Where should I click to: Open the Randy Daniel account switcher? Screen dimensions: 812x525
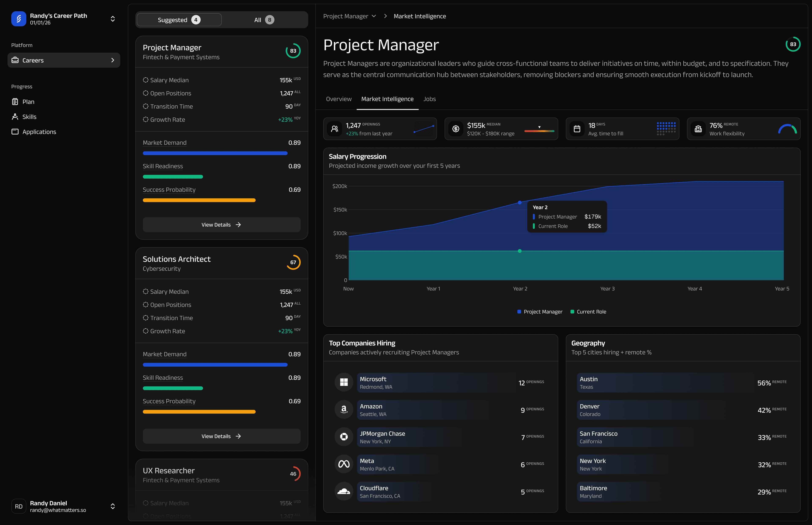[x=113, y=506]
